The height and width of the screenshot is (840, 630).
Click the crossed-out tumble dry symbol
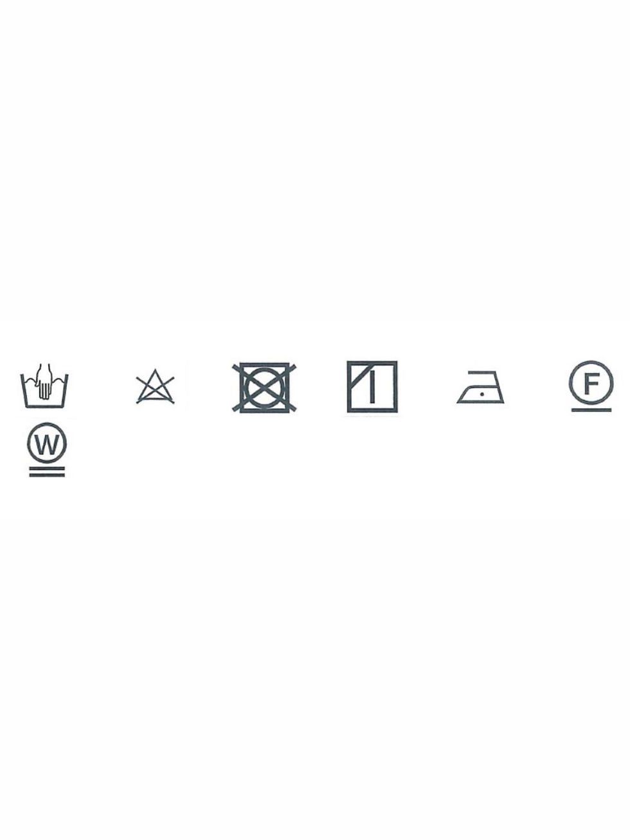(x=264, y=388)
